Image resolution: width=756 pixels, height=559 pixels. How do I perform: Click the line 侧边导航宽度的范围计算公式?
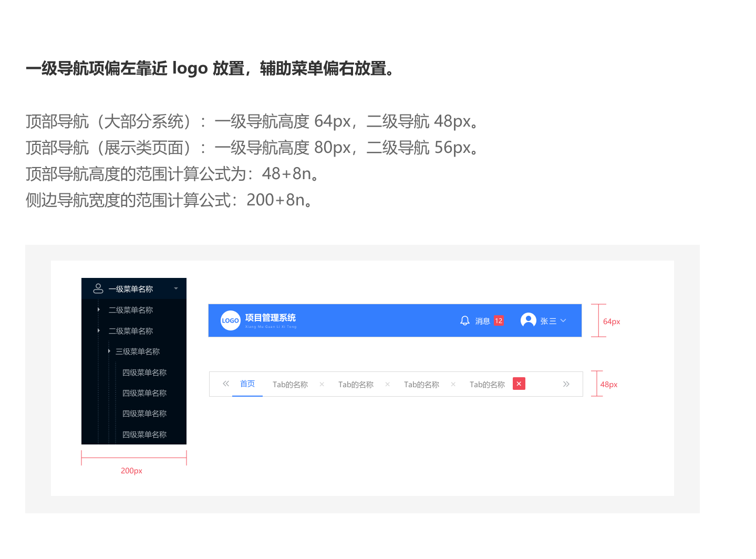click(170, 200)
